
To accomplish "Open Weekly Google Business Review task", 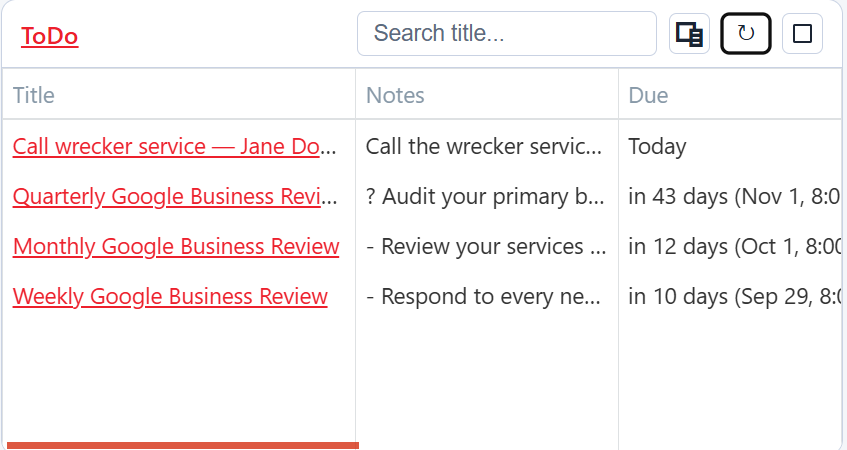I will (170, 296).
